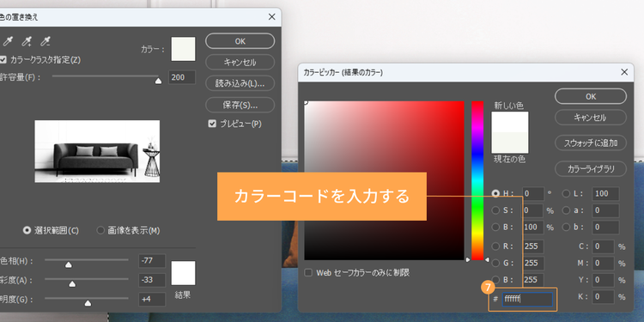Select the S radio button
This screenshot has height=322, width=644.
(x=495, y=210)
